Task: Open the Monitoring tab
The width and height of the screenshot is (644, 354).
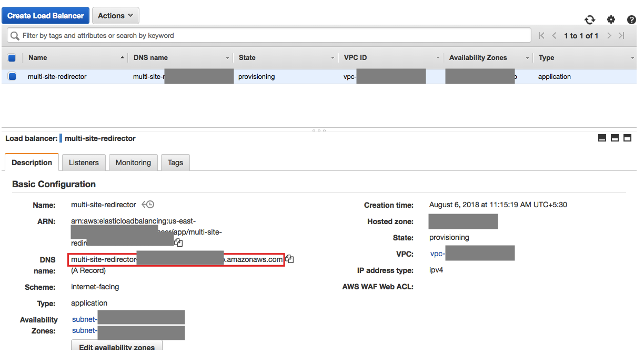Action: [133, 163]
